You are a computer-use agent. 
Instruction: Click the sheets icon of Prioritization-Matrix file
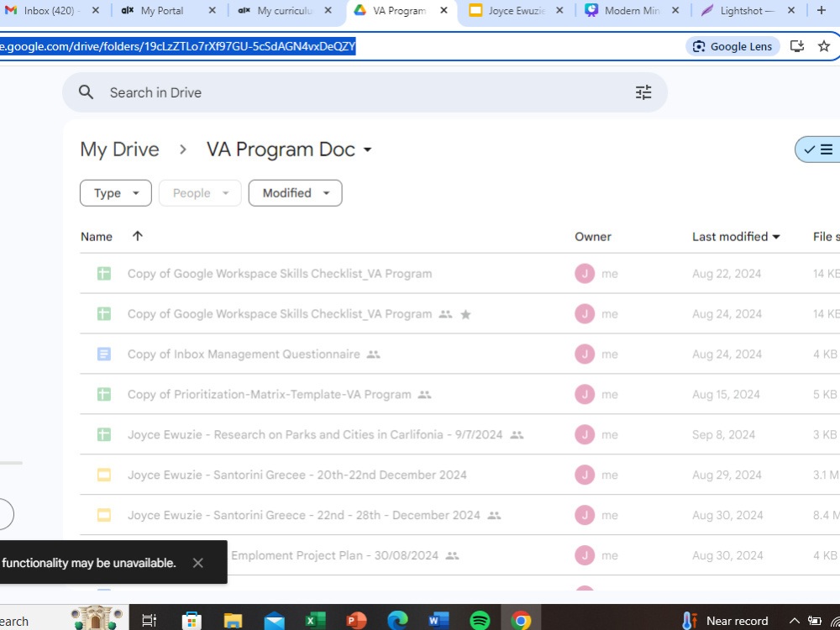pos(104,394)
